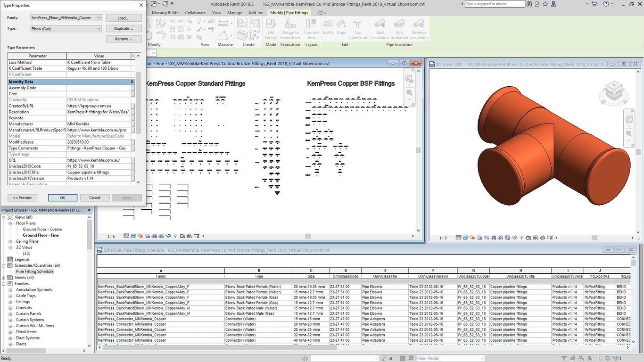Open the Collaborate ribbon tab
The image size is (644, 362).
click(195, 13)
